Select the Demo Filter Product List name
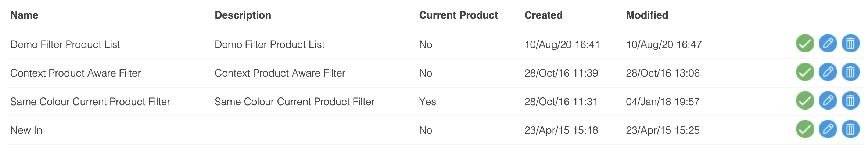The height and width of the screenshot is (162, 868). pyautogui.click(x=65, y=44)
